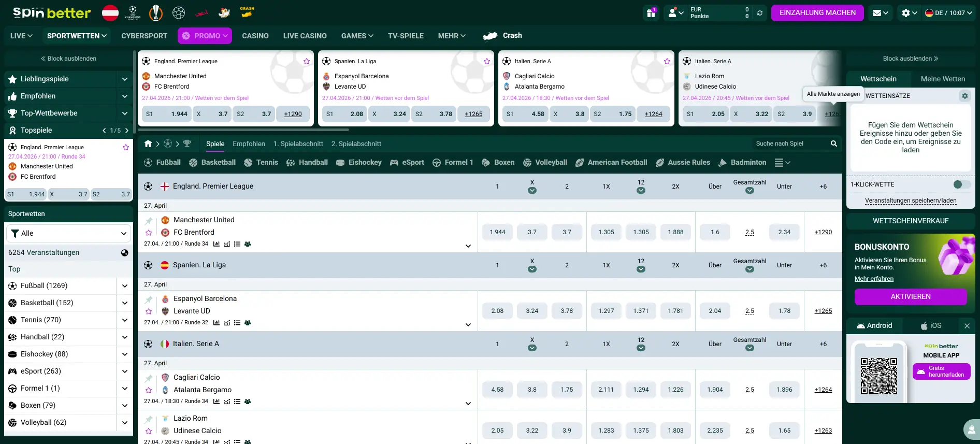Expand the Lieblingsspiele section
This screenshot has height=444, width=980.
point(125,79)
